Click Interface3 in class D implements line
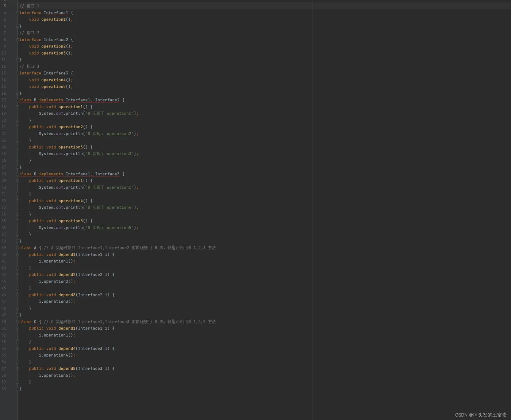Viewport: 511px width, 420px height. coord(107,174)
